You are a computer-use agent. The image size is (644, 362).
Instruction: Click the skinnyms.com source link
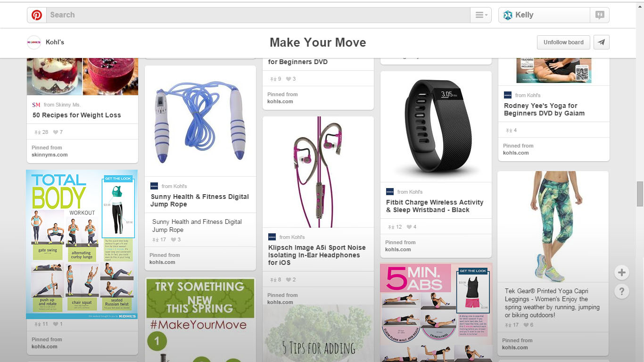pyautogui.click(x=50, y=155)
